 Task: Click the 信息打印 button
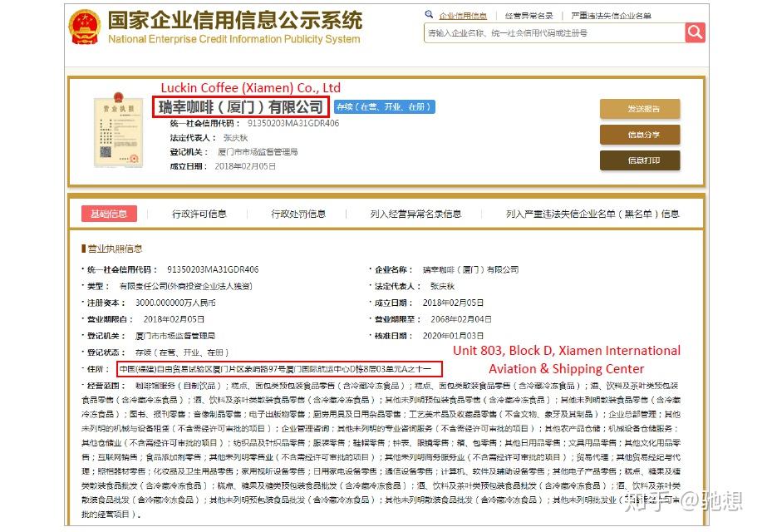pos(640,160)
